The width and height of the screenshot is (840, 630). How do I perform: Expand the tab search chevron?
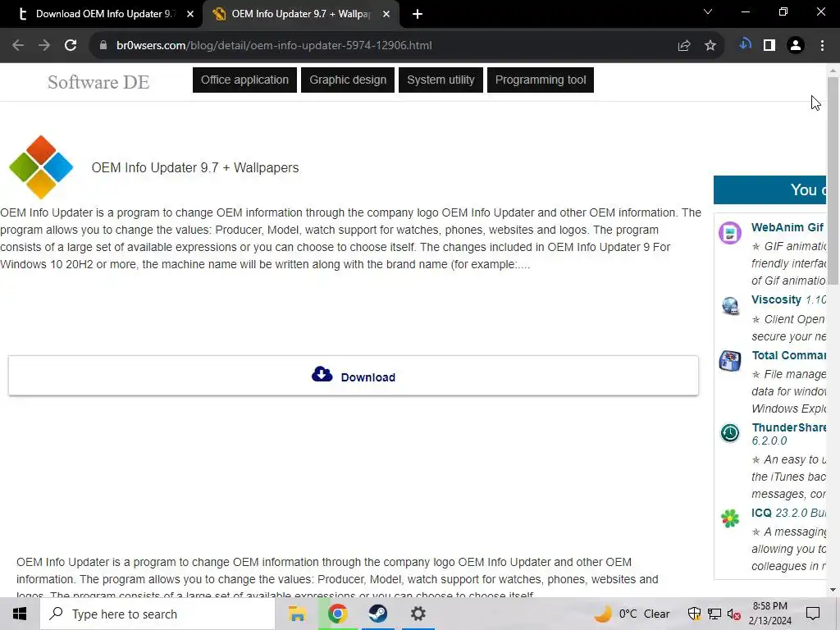(708, 11)
